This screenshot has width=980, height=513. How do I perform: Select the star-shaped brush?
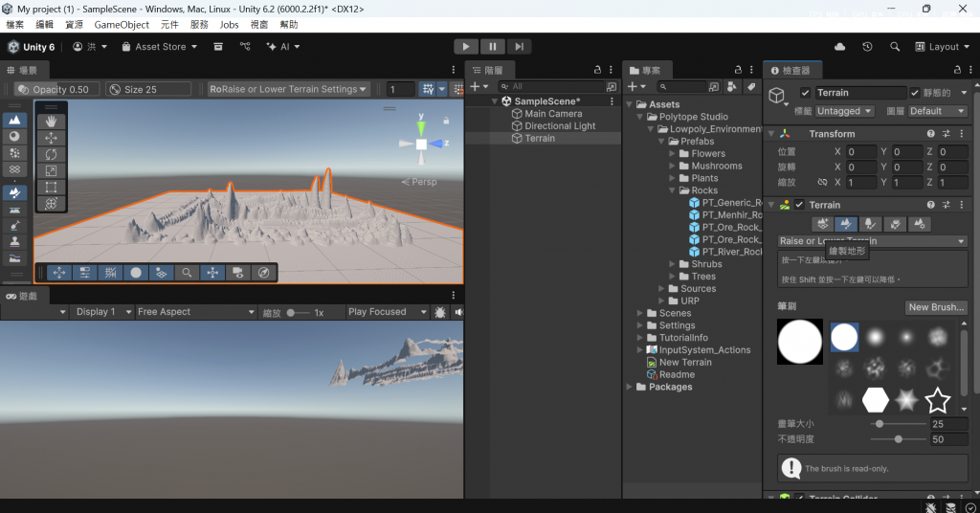click(938, 400)
